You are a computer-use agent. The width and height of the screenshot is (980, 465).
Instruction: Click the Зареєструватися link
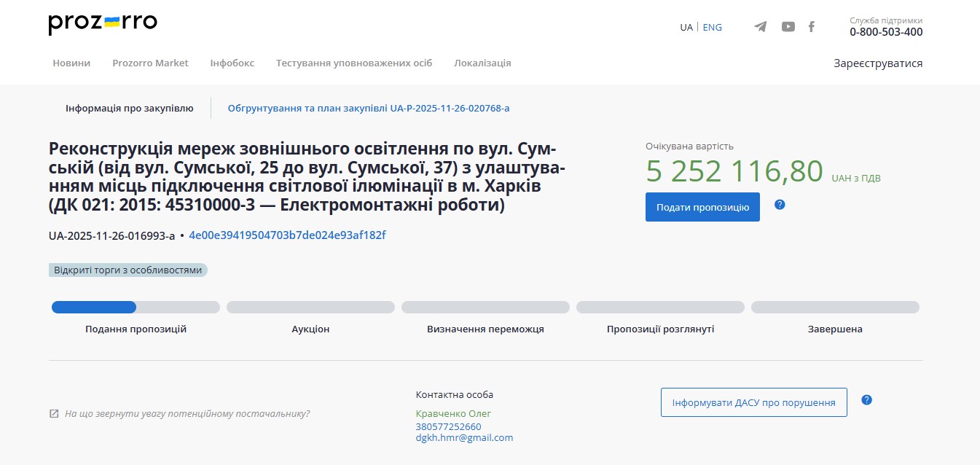pos(878,63)
